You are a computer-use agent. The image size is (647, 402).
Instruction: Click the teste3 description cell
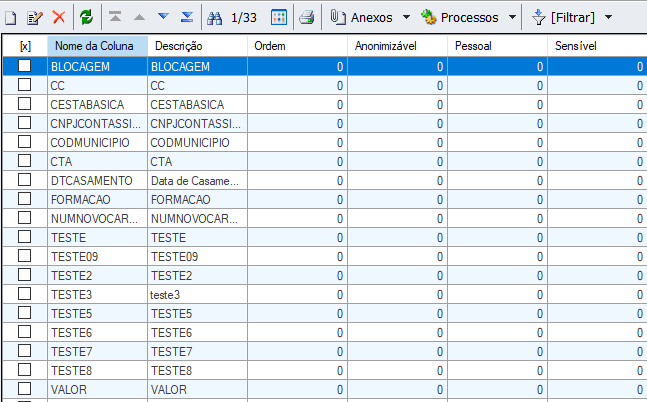(197, 294)
